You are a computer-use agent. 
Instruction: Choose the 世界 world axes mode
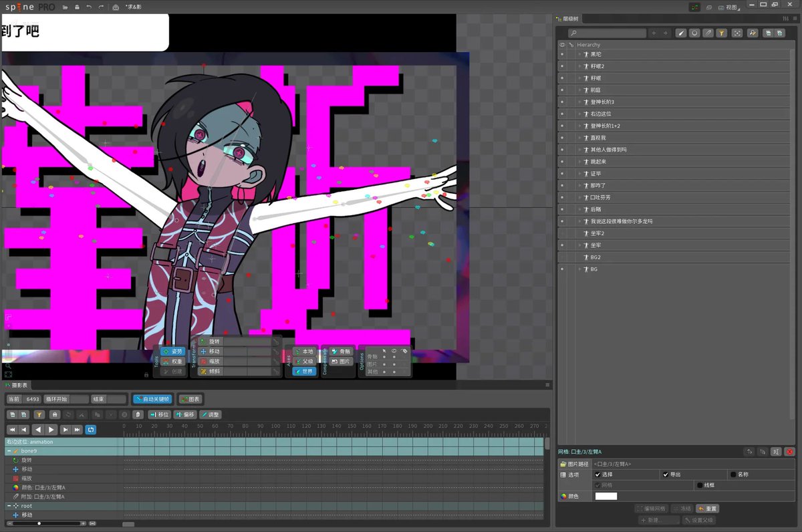click(x=305, y=372)
